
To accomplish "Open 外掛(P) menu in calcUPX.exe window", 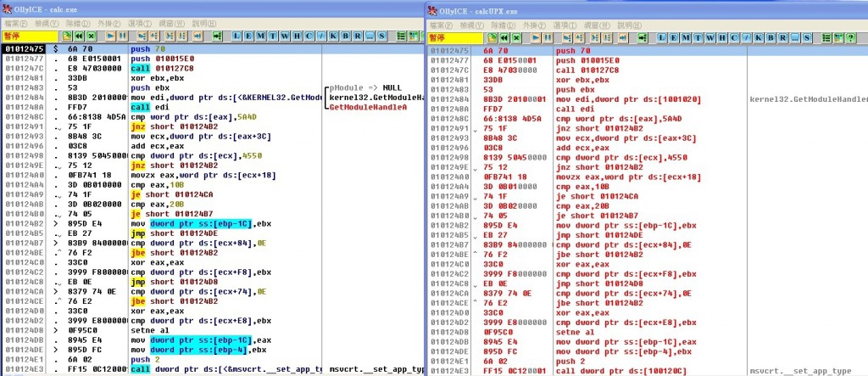I will click(x=534, y=25).
